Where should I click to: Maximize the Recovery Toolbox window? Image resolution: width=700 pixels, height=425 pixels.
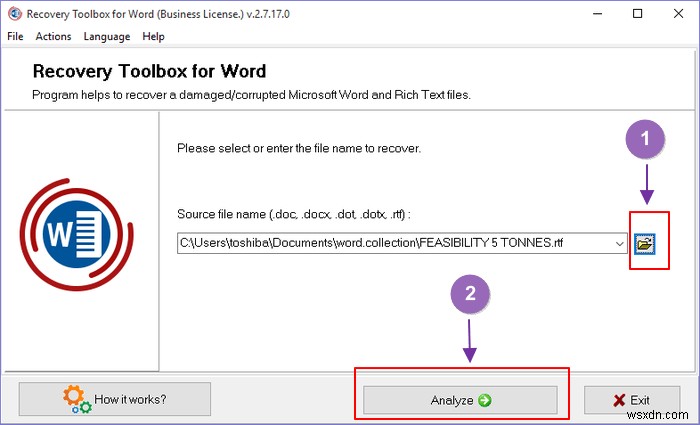[638, 14]
